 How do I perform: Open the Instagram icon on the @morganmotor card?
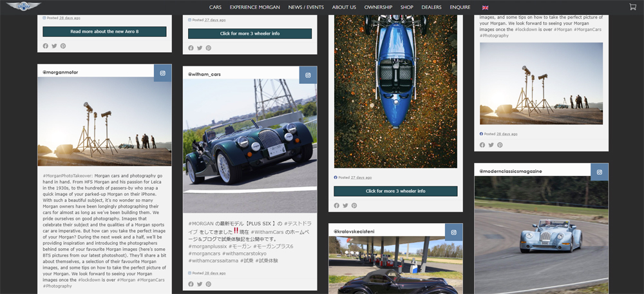point(163,73)
